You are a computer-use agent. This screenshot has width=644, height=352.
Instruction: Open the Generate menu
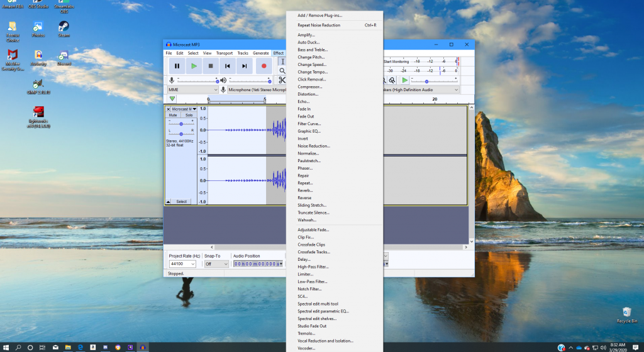261,53
